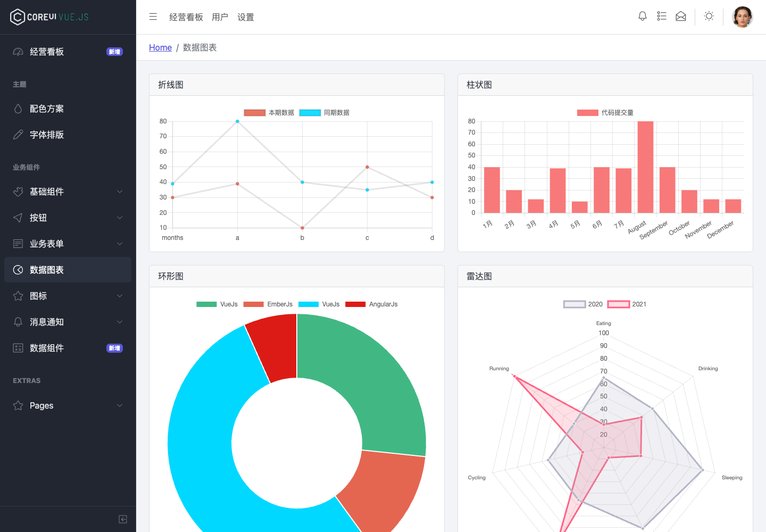The width and height of the screenshot is (766, 532).
Task: Click the Running label on radar chart
Action: point(499,368)
